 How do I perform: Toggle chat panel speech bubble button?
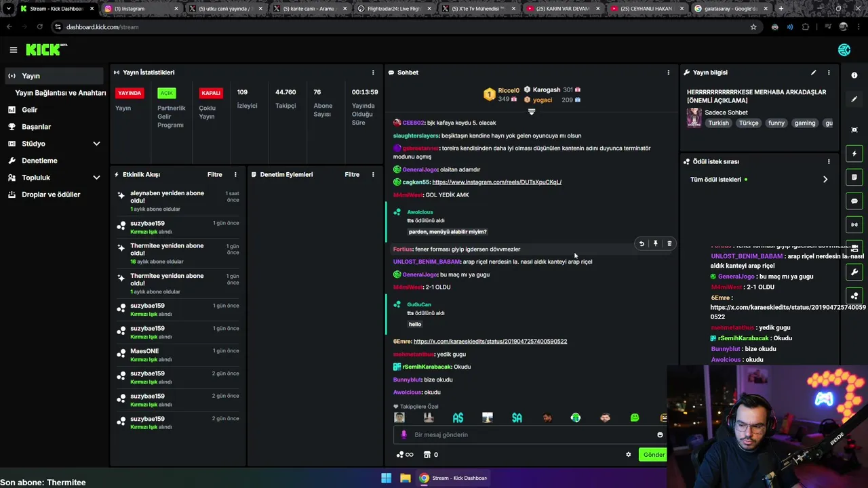pyautogui.click(x=854, y=201)
